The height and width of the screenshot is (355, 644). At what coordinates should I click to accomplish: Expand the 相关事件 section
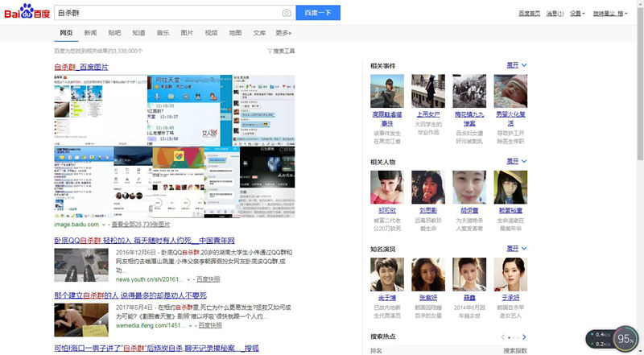pyautogui.click(x=516, y=64)
